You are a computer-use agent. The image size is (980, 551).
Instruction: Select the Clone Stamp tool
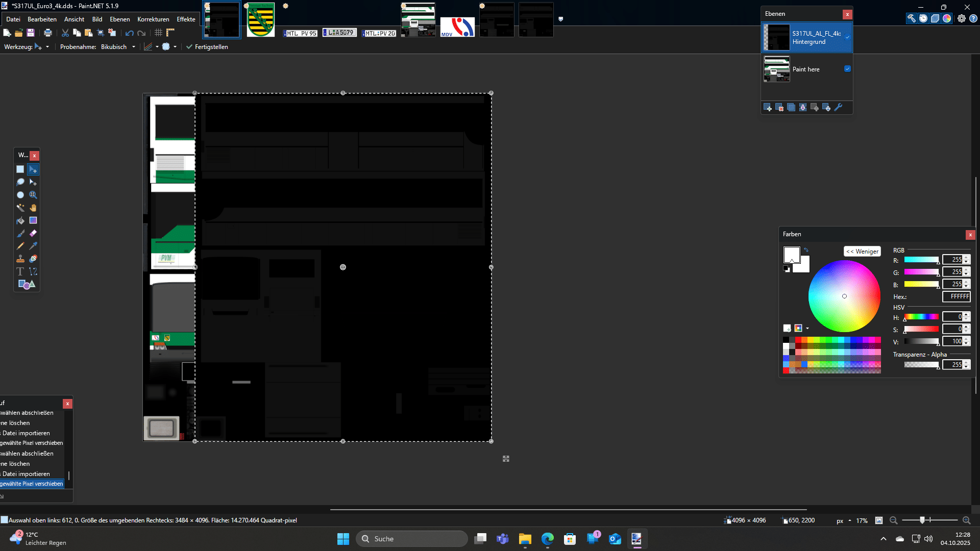point(20,259)
